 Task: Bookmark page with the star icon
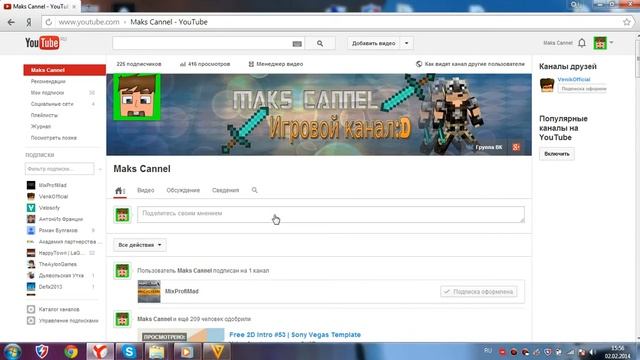[x=627, y=22]
